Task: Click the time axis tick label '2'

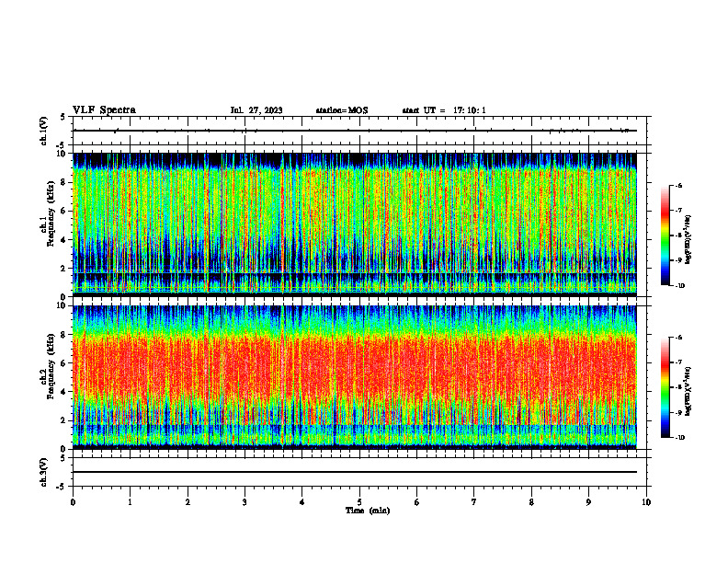Action: 188,502
